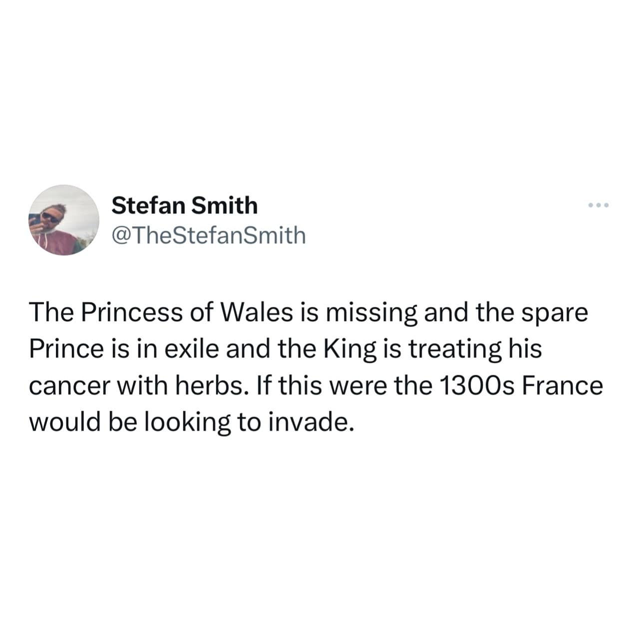Click the bolded Stefan Smith header
The height and width of the screenshot is (644, 644).
point(184,204)
